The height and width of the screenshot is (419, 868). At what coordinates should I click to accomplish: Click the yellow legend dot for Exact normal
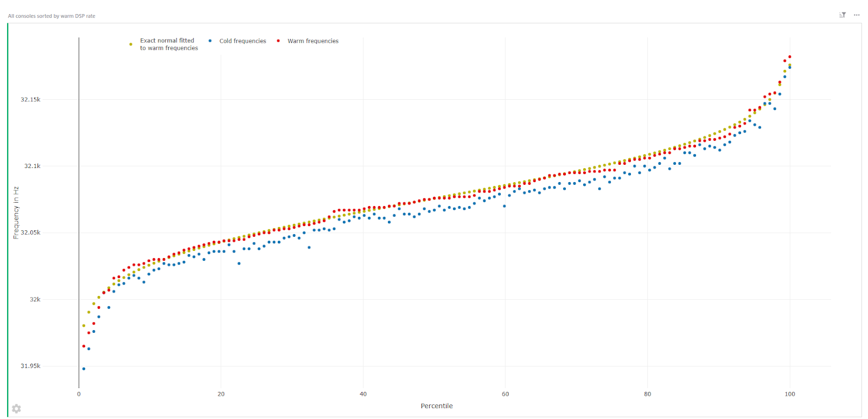131,44
